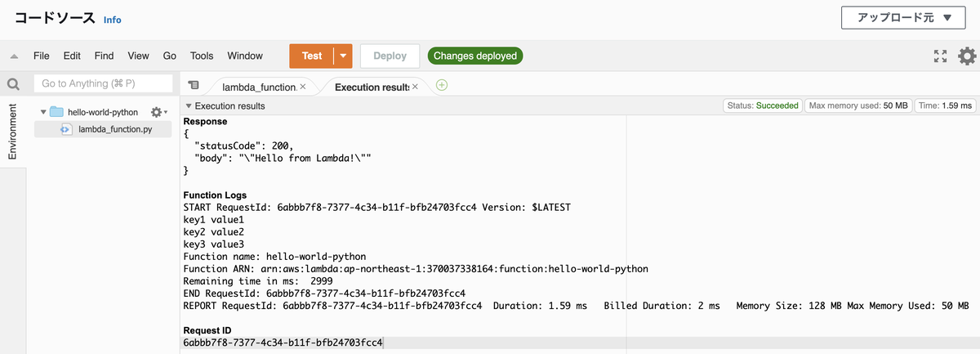Collapse the Execution results section
Viewport: 980px width, 354px height.
coord(189,106)
